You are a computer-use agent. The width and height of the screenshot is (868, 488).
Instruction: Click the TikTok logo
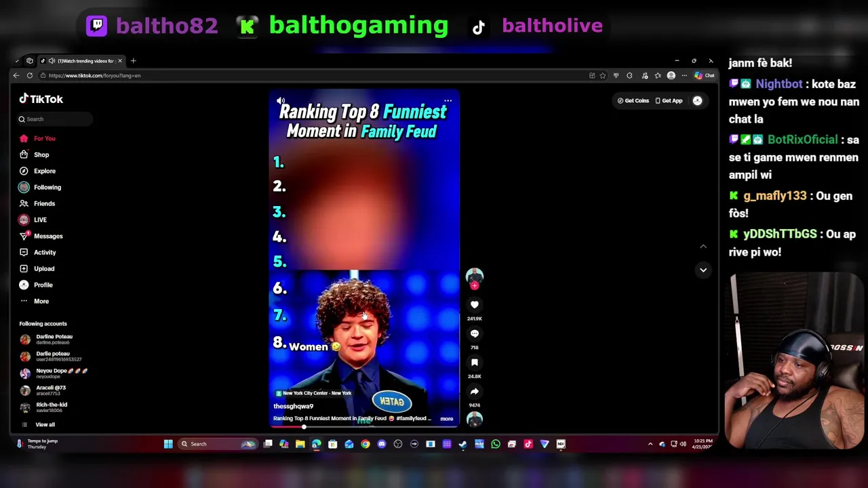[41, 99]
